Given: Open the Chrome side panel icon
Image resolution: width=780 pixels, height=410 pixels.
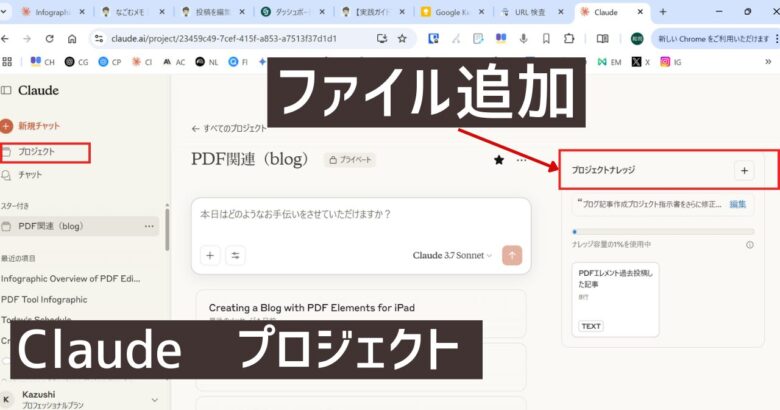Looking at the screenshot, I should (x=602, y=38).
